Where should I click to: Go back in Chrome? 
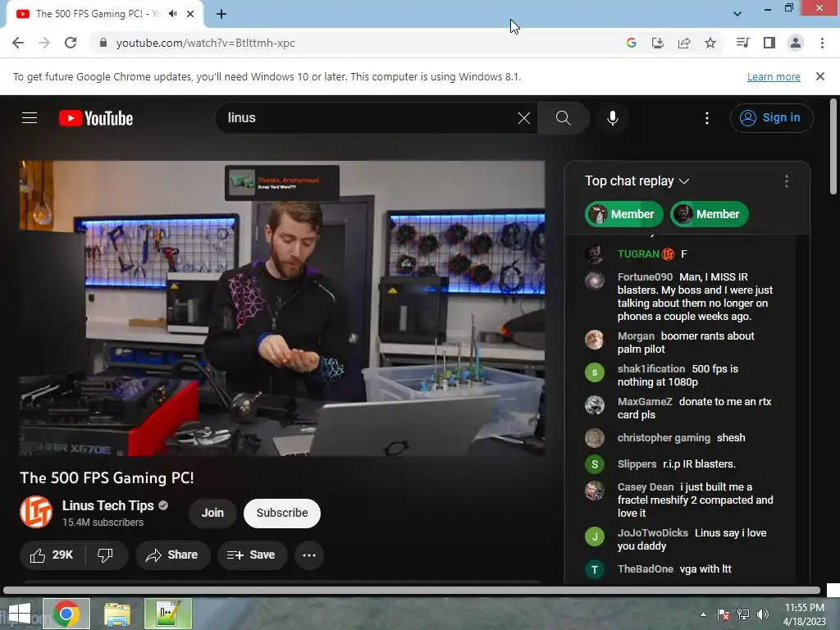[x=18, y=43]
